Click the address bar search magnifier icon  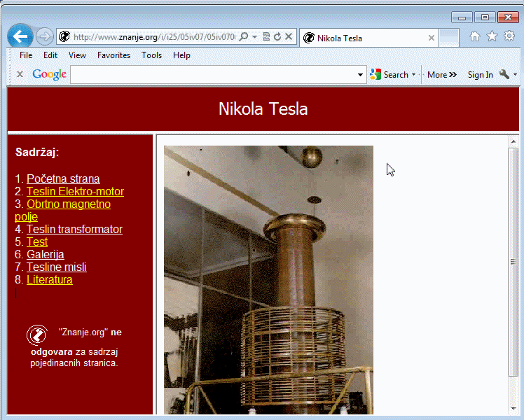pos(244,37)
